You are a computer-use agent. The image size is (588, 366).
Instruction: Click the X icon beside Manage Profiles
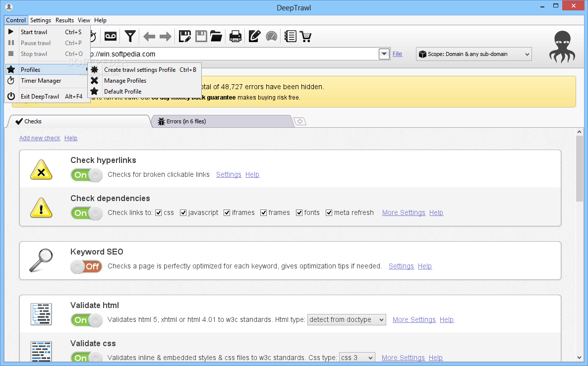click(x=95, y=80)
